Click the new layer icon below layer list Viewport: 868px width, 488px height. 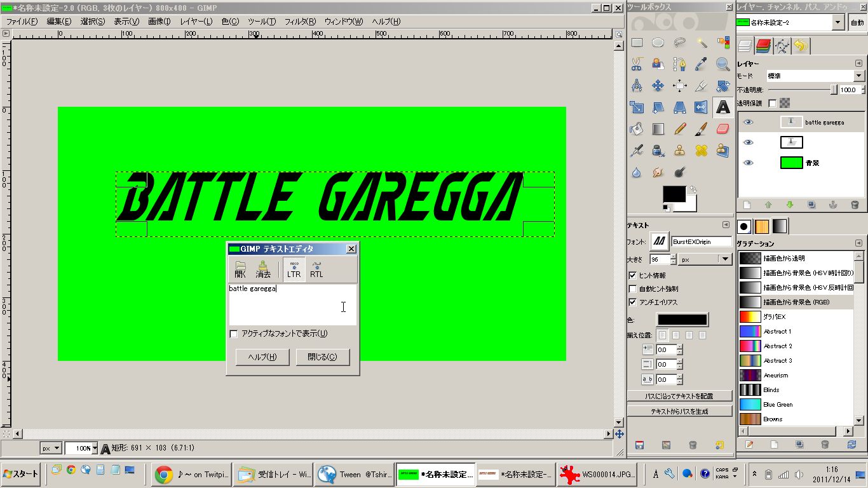[x=747, y=205]
